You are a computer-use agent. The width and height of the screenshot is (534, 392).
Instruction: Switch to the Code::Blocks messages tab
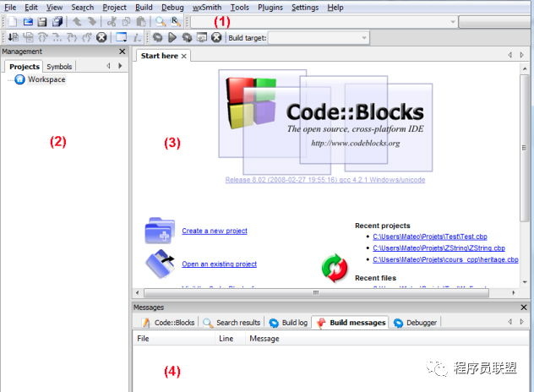168,323
